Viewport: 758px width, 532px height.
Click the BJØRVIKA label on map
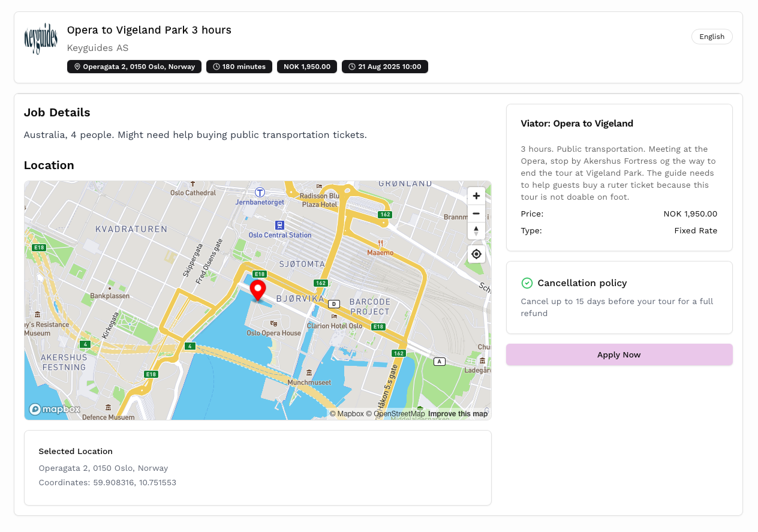click(300, 299)
